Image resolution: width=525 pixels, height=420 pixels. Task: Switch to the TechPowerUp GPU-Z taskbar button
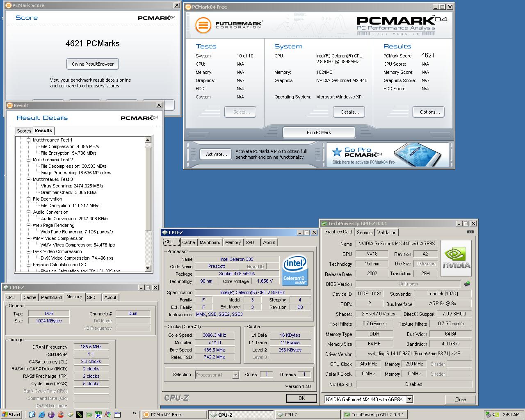(x=374, y=415)
